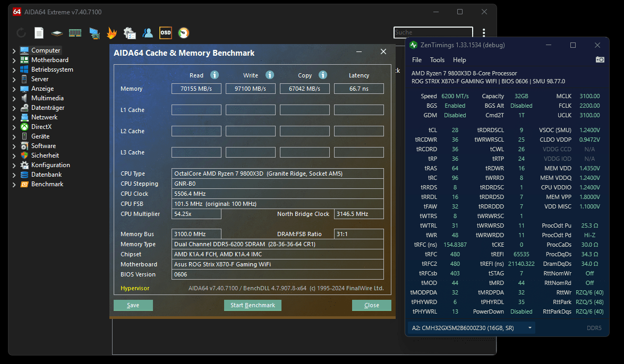Take a ZenTimings screenshot with the camera icon
Screen dimensions: 624x364
pyautogui.click(x=600, y=59)
